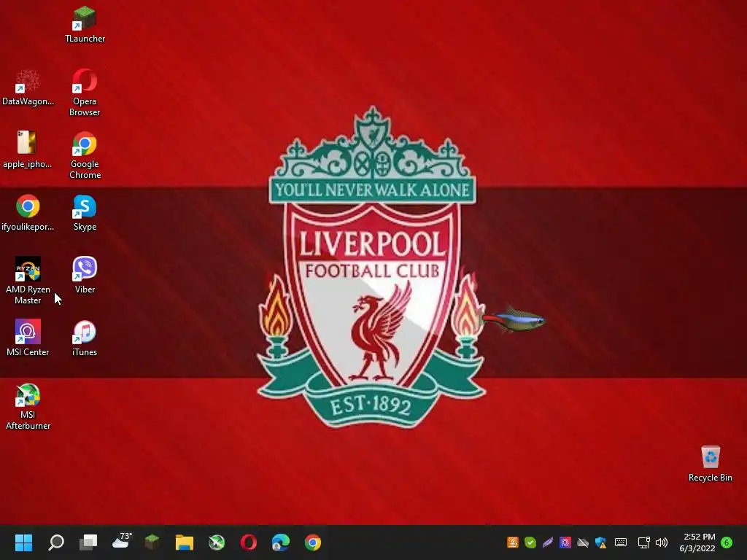
Task: Open the taskbar Search magnifier
Action: click(56, 542)
